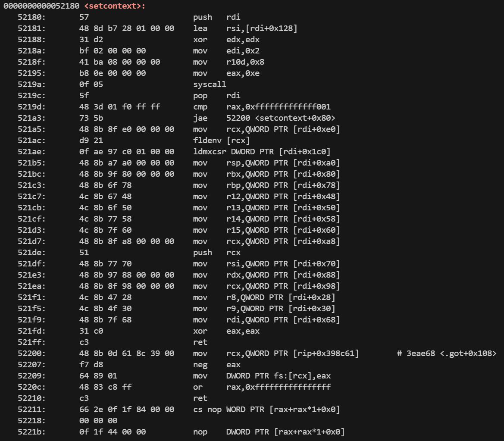
Task: Click the neg eax instruction
Action: (216, 365)
